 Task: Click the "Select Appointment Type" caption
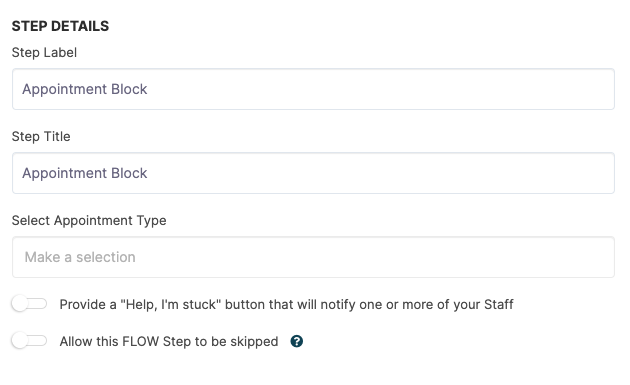click(89, 220)
